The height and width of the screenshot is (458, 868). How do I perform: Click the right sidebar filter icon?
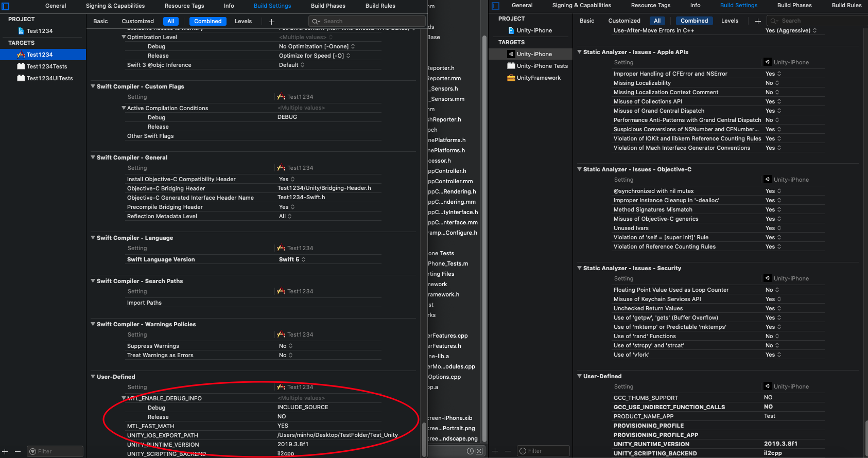[x=523, y=451]
